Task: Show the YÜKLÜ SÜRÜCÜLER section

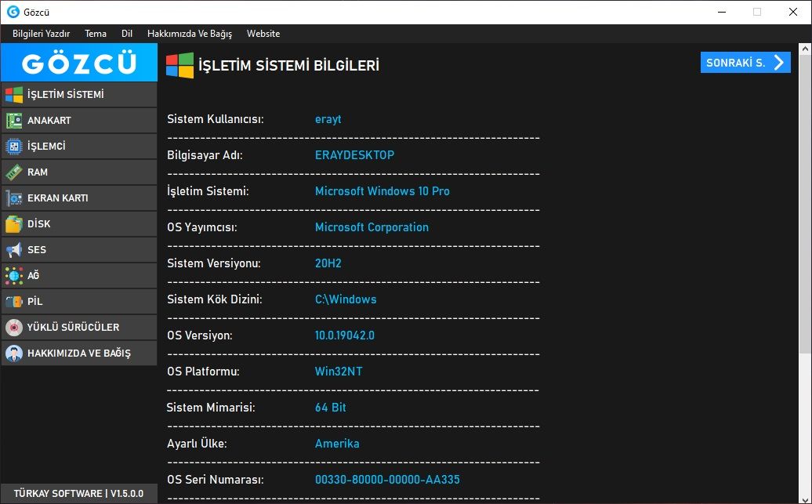Action: coord(79,328)
